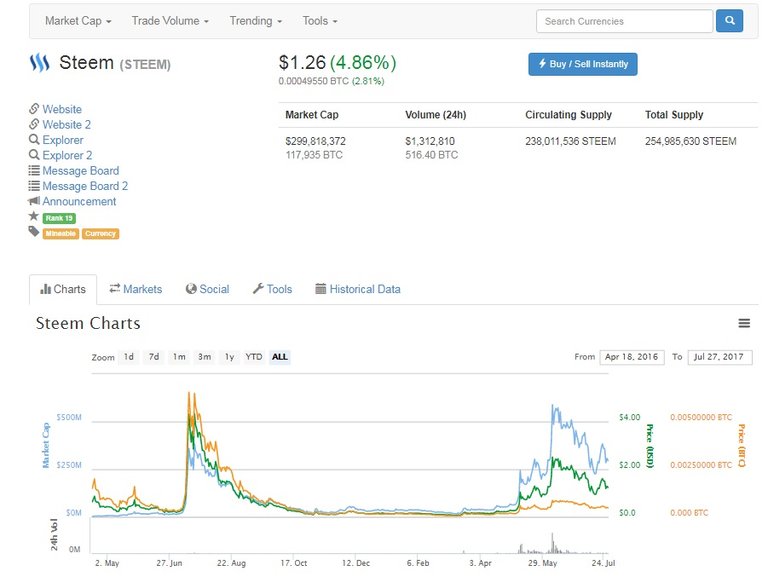Click the Currency tag badge
Image resolution: width=768 pixels, height=582 pixels.
tap(100, 234)
